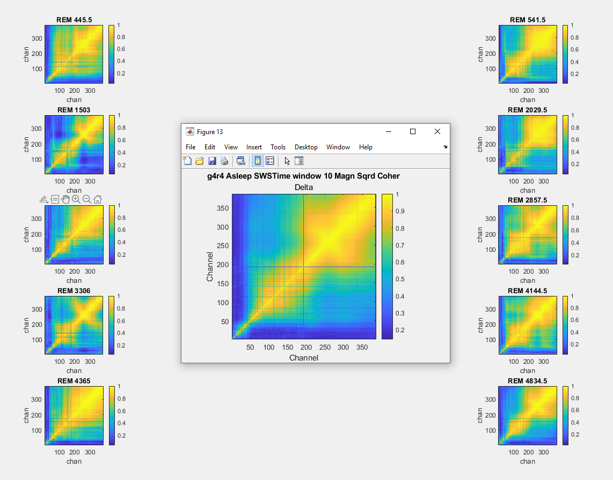This screenshot has width=613, height=480.
Task: Click the colorbar beside the REM 4834.5 plot
Action: pyautogui.click(x=565, y=416)
